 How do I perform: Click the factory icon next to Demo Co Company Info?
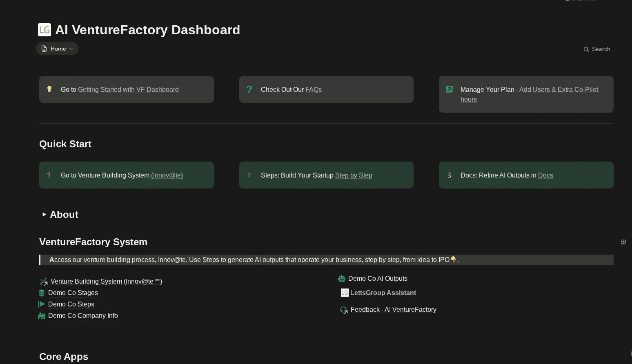[42, 315]
